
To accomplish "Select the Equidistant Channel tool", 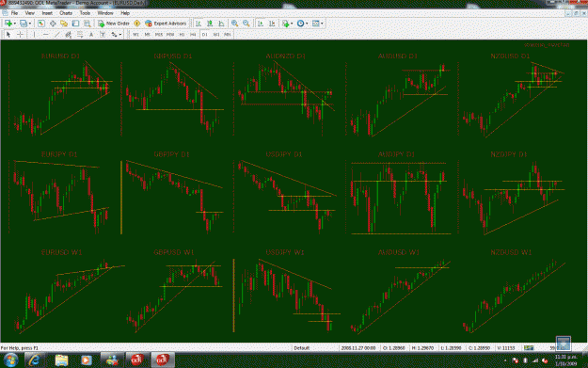I will [x=69, y=35].
